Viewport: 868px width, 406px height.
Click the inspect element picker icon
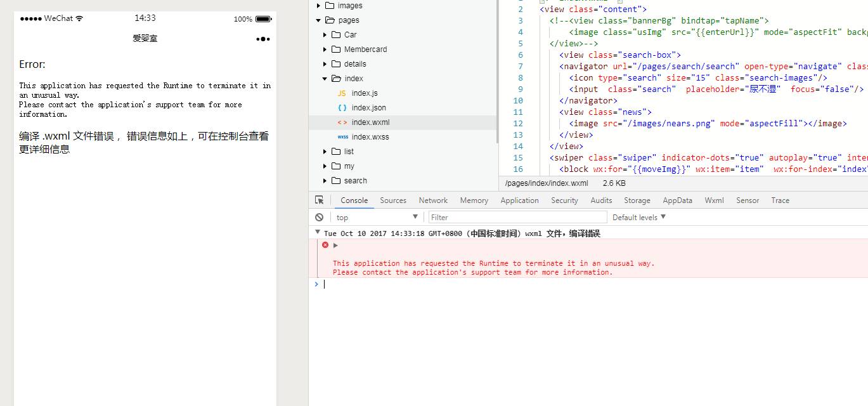click(319, 200)
